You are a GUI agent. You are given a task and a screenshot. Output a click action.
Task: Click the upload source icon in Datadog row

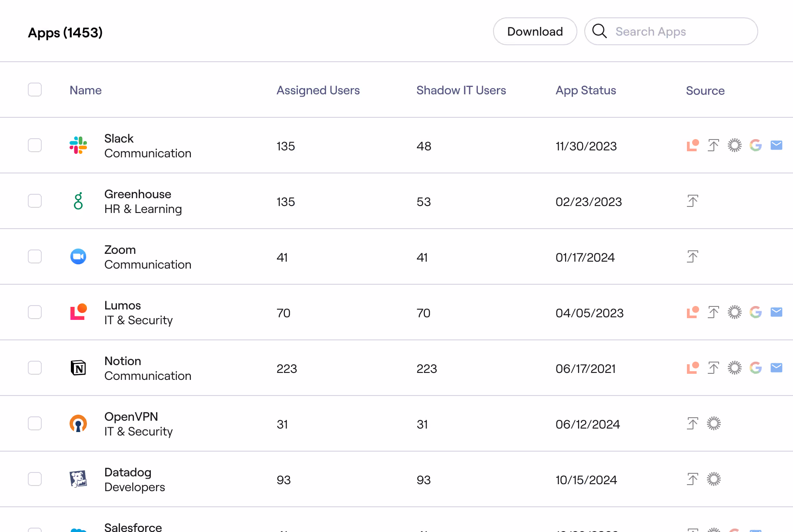693,479
